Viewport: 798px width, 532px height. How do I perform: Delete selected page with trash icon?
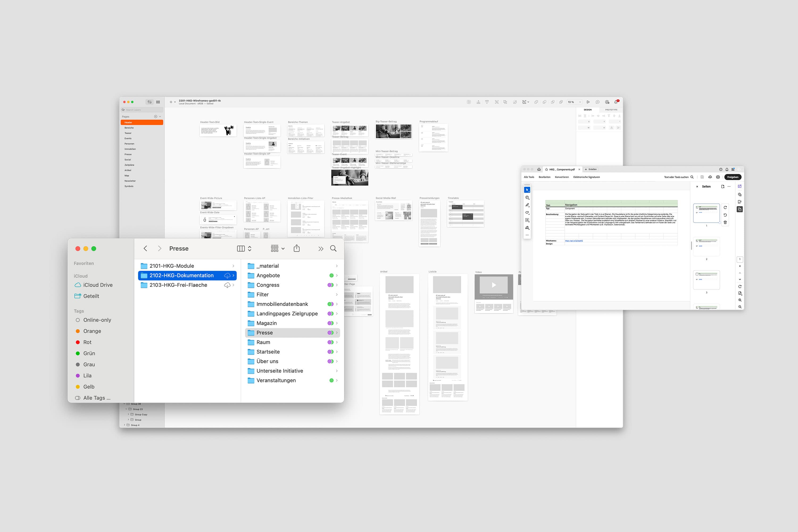tap(725, 223)
